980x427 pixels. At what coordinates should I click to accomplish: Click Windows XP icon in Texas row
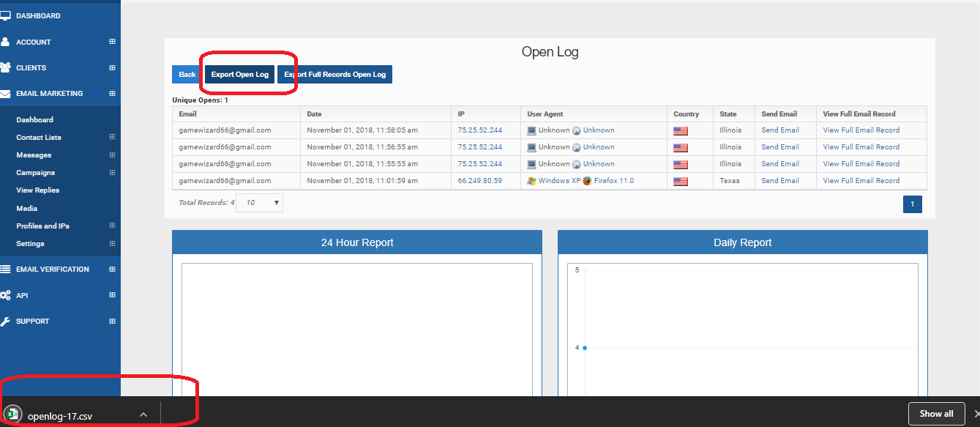531,181
